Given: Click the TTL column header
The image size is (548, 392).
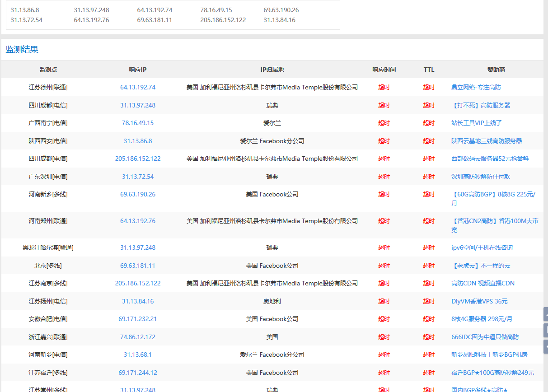Looking at the screenshot, I should pyautogui.click(x=428, y=70).
